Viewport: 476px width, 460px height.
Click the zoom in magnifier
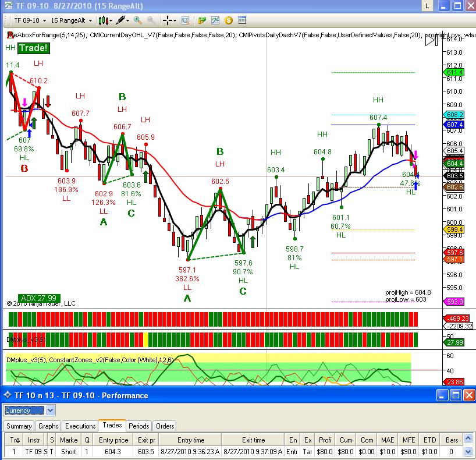(x=138, y=20)
